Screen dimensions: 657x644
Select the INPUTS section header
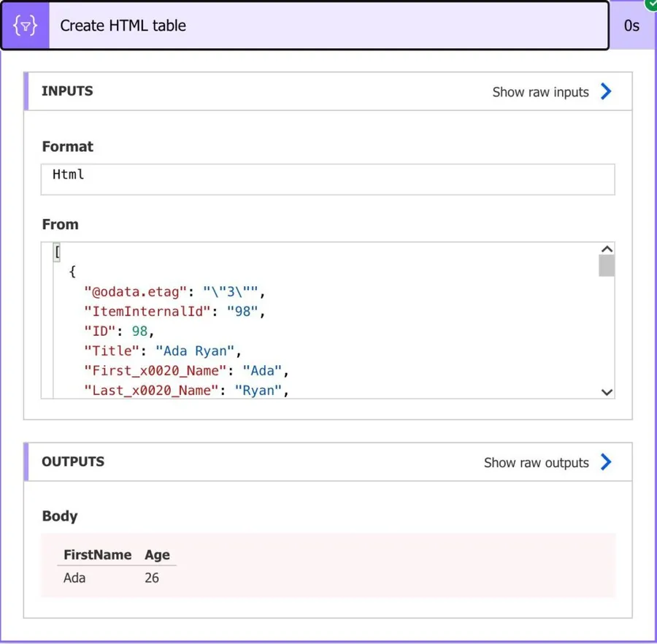[67, 91]
